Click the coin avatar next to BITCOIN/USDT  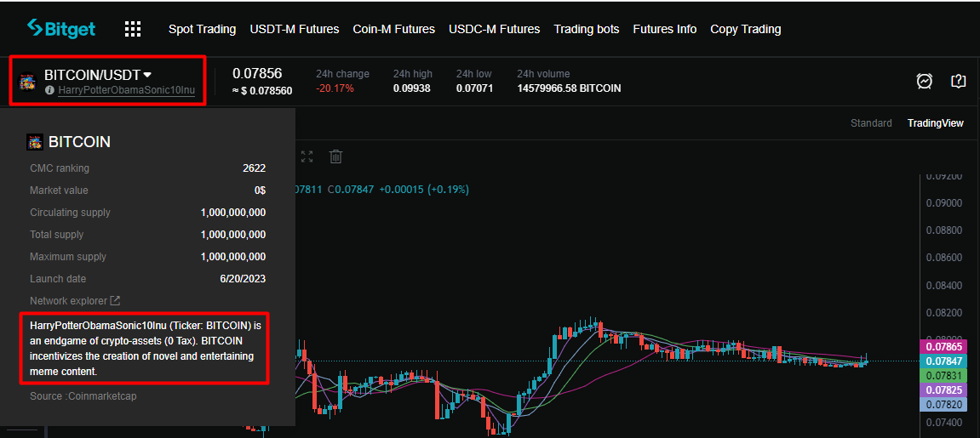pyautogui.click(x=27, y=82)
